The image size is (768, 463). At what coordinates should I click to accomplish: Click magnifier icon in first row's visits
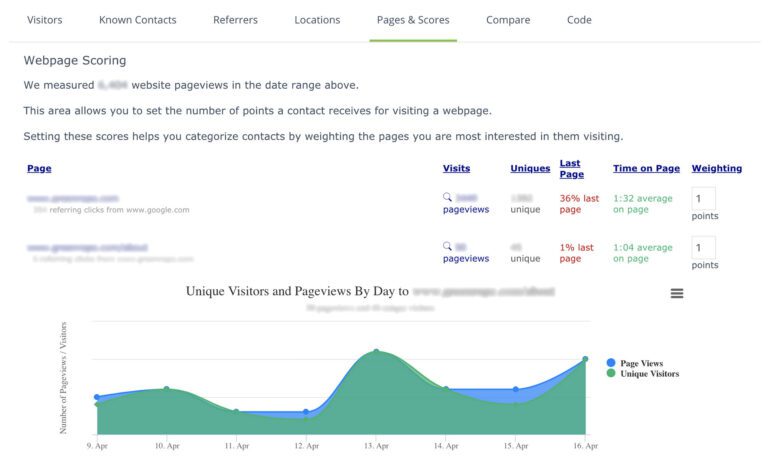[x=448, y=198]
